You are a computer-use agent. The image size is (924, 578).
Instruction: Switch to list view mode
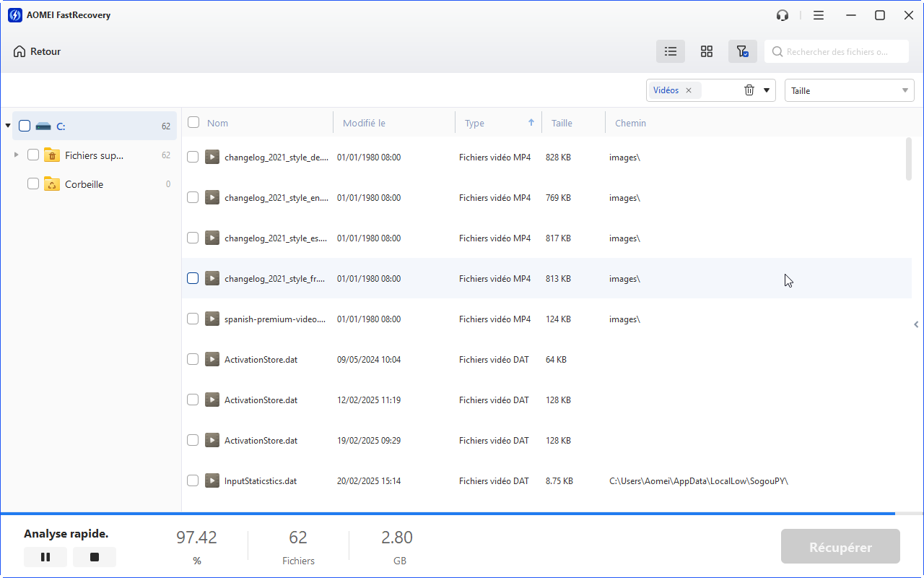671,51
